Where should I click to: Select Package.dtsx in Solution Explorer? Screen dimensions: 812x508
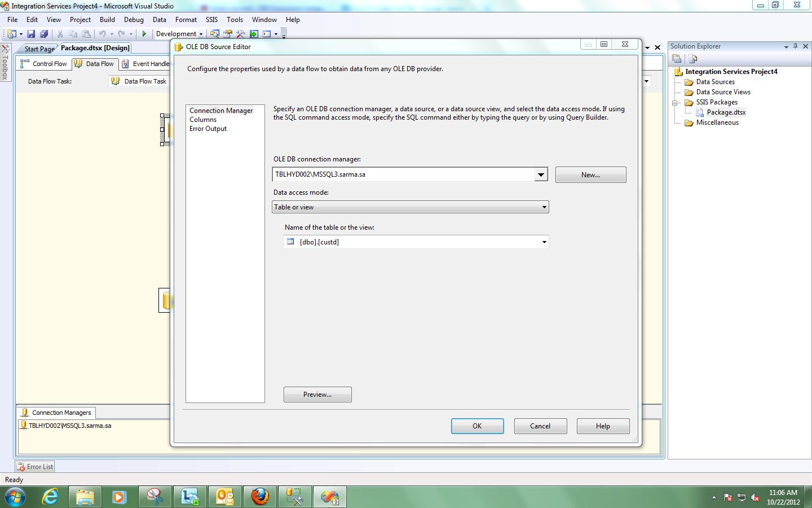click(726, 112)
